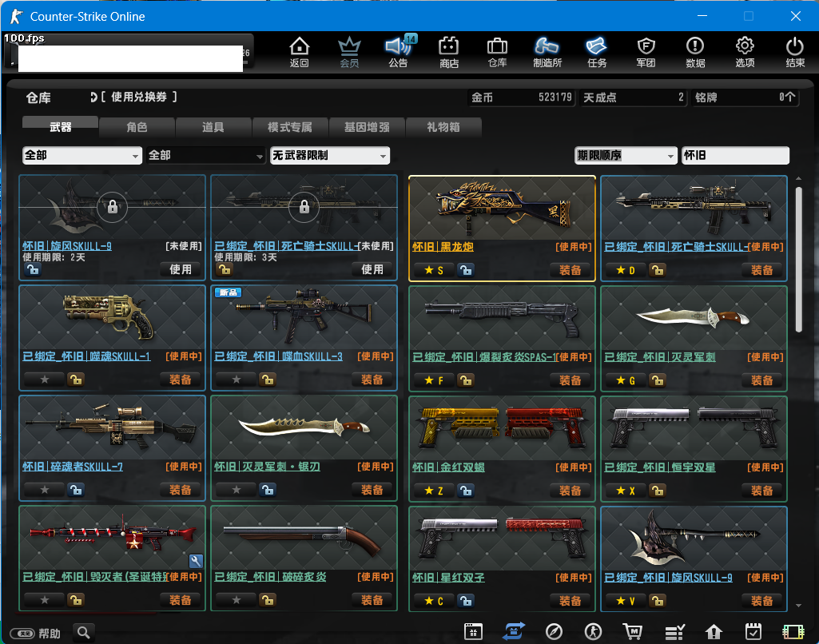Switch to the 基因增强 tab
819x644 pixels.
367,126
